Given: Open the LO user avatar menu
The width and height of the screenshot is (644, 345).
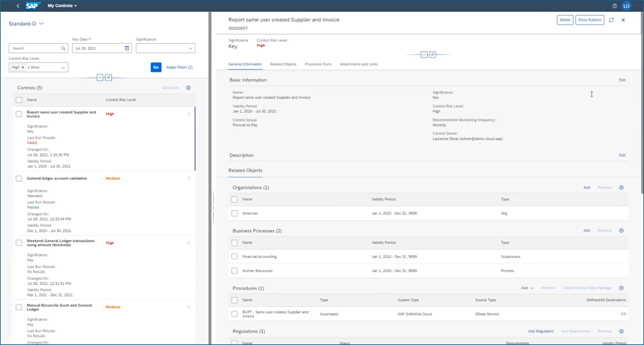Looking at the screenshot, I should [626, 6].
